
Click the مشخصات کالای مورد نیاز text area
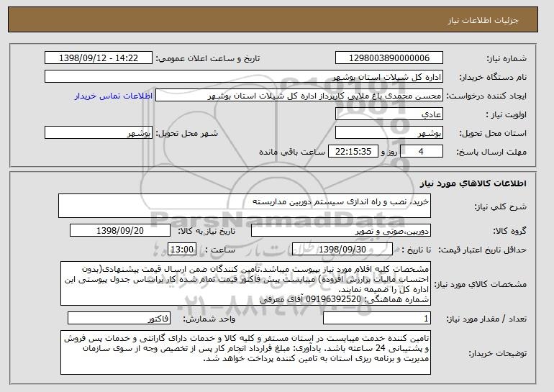tap(245, 283)
